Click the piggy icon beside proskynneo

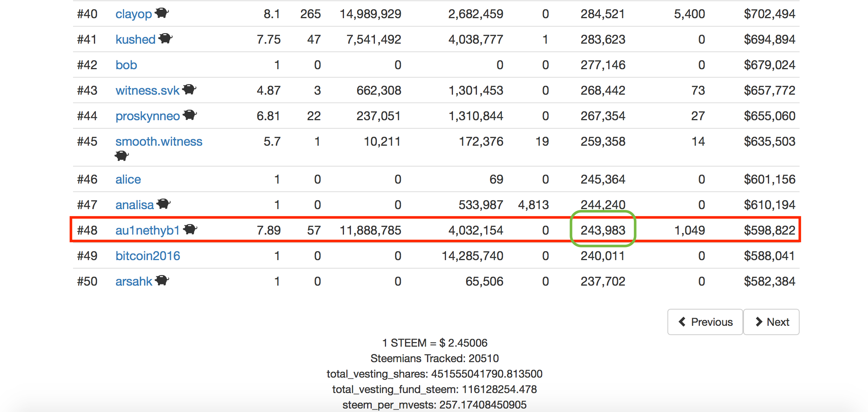pyautogui.click(x=190, y=115)
